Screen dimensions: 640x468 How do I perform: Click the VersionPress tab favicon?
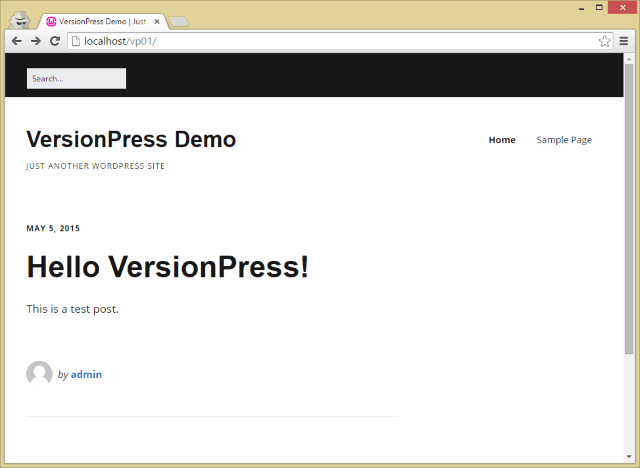[51, 22]
